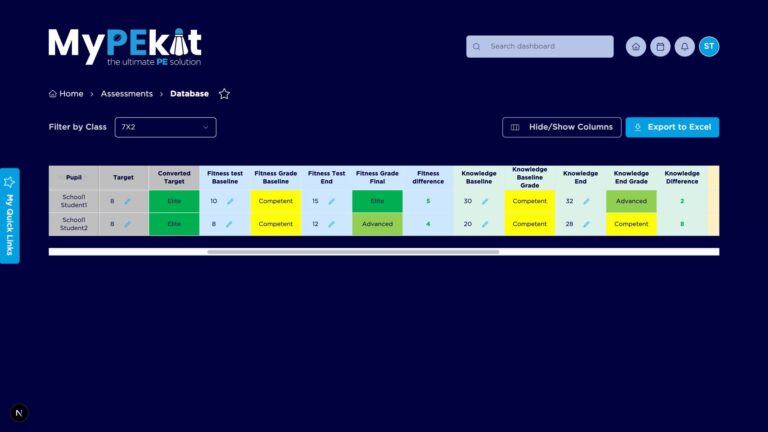Click the Database breadcrumb

pyautogui.click(x=190, y=94)
